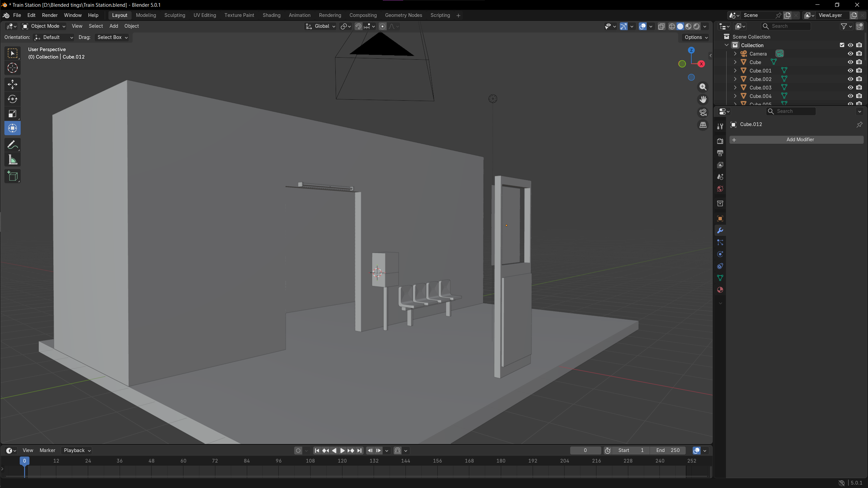Toggle proportional editing in header
This screenshot has width=868, height=488.
(x=382, y=26)
